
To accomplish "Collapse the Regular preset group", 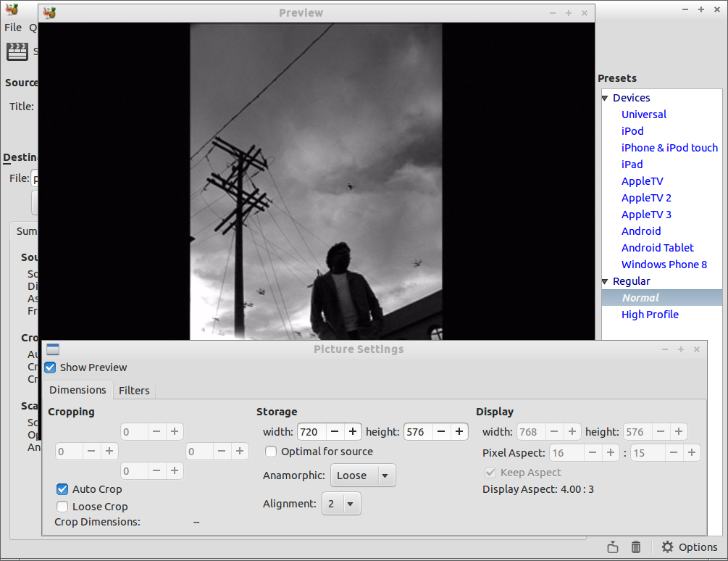I will [605, 281].
